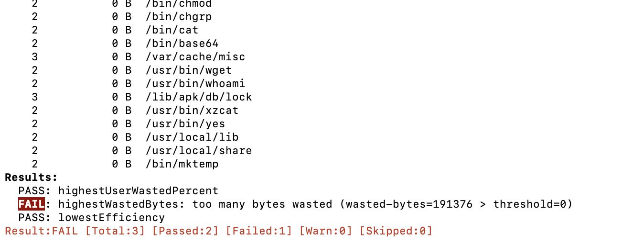The height and width of the screenshot is (245, 644).
Task: Click the /var/cache/misc path
Action: (195, 57)
